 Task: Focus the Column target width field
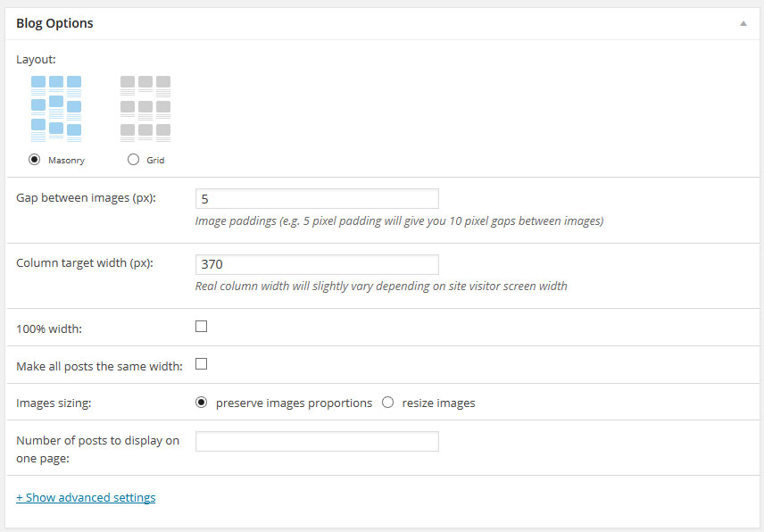point(317,264)
